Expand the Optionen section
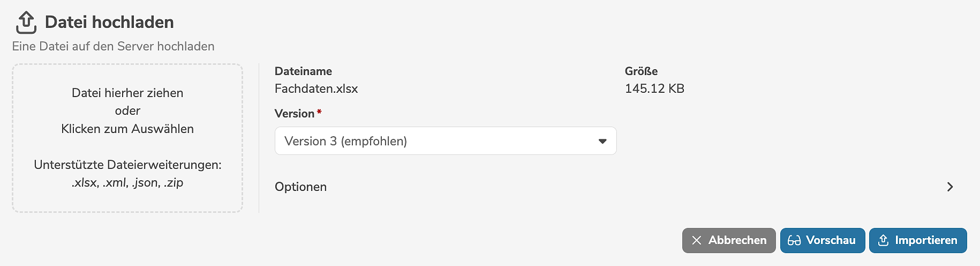 [x=301, y=187]
